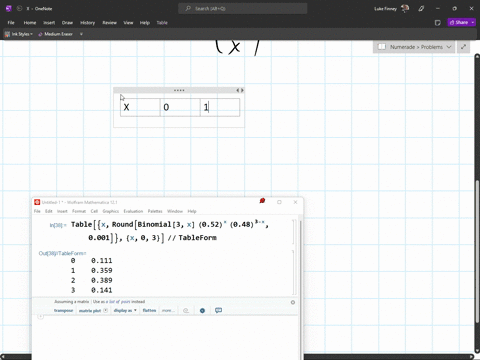
Task: Click the OneNote search box
Action: pyautogui.click(x=243, y=9)
